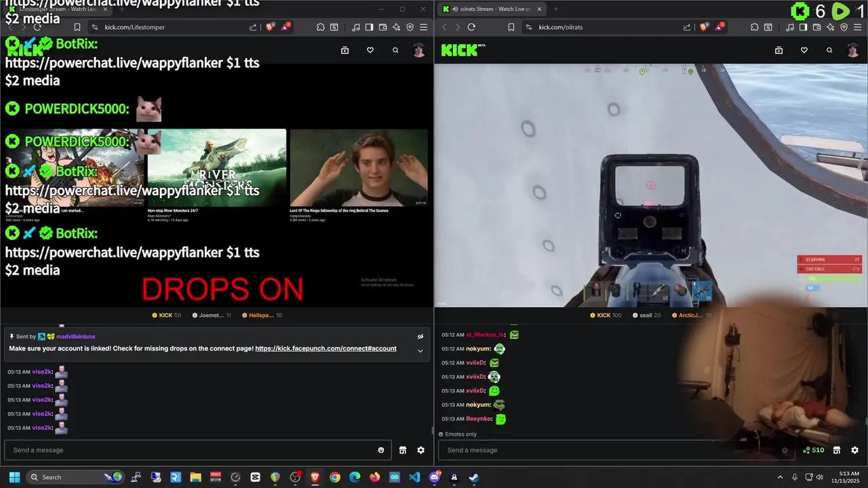
Task: Click the Rexynko username in oilrats chat
Action: click(x=478, y=419)
